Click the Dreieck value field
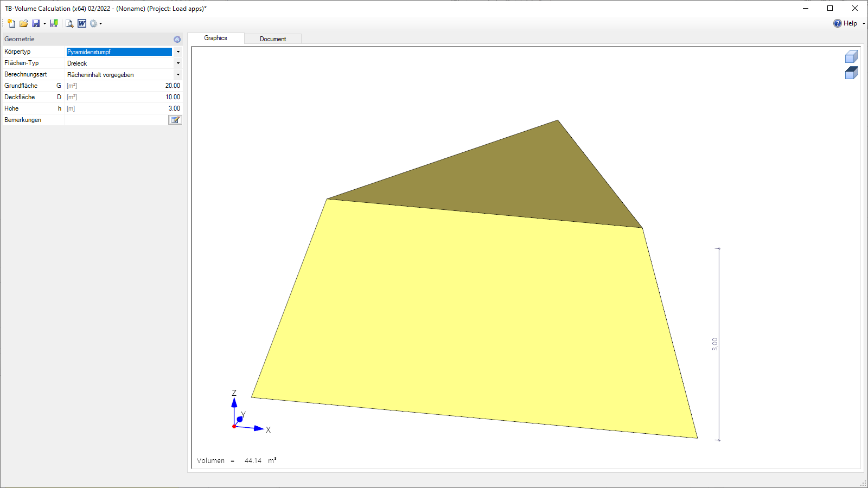 point(119,63)
